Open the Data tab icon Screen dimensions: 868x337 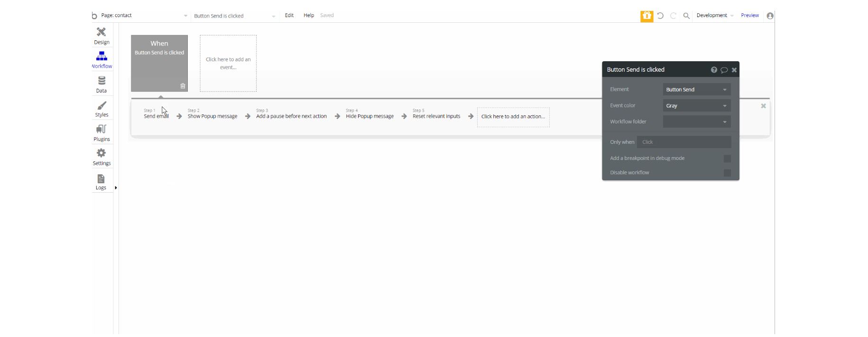[x=102, y=81]
